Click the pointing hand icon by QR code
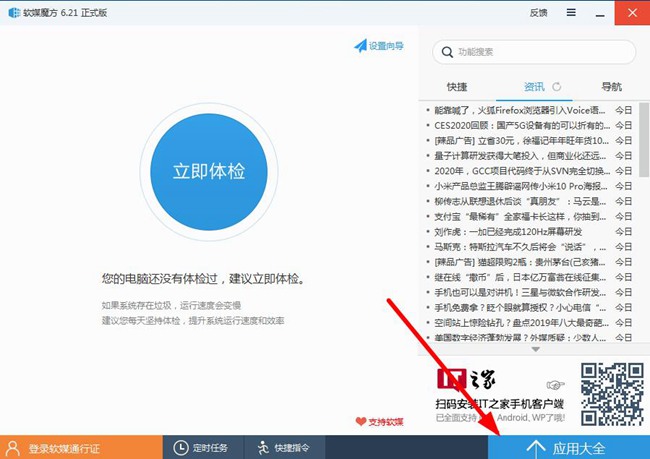This screenshot has width=650, height=459. pyautogui.click(x=555, y=385)
